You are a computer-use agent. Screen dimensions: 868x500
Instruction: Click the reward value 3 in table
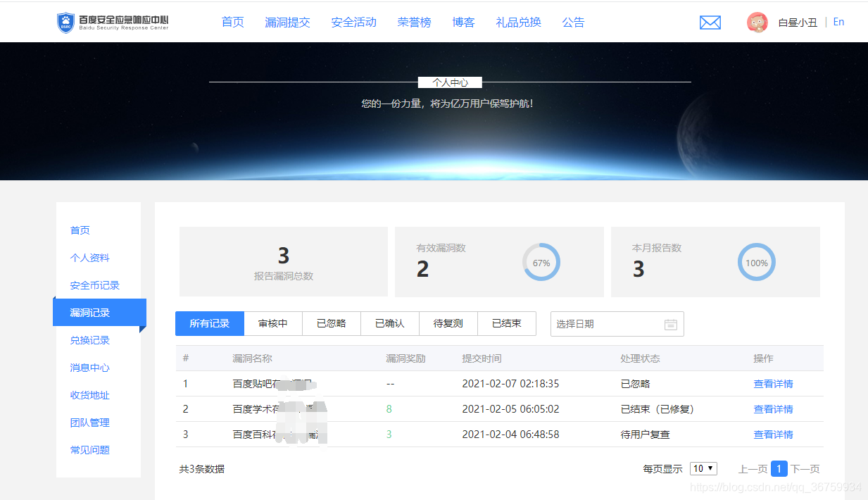(389, 435)
